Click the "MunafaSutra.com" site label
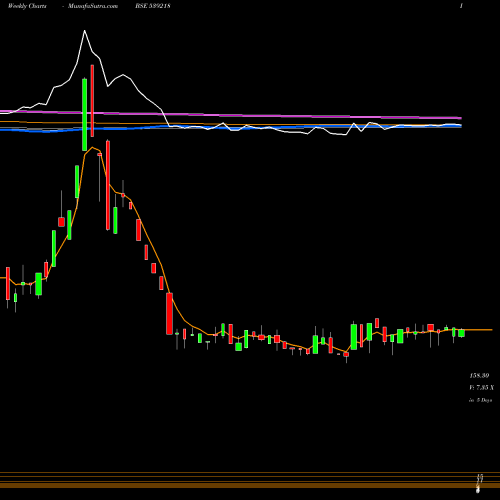This screenshot has height=500, width=500. pos(93,6)
